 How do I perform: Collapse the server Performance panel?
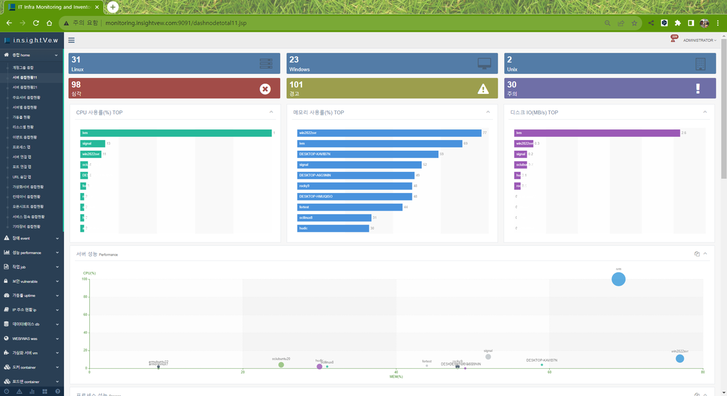(705, 254)
